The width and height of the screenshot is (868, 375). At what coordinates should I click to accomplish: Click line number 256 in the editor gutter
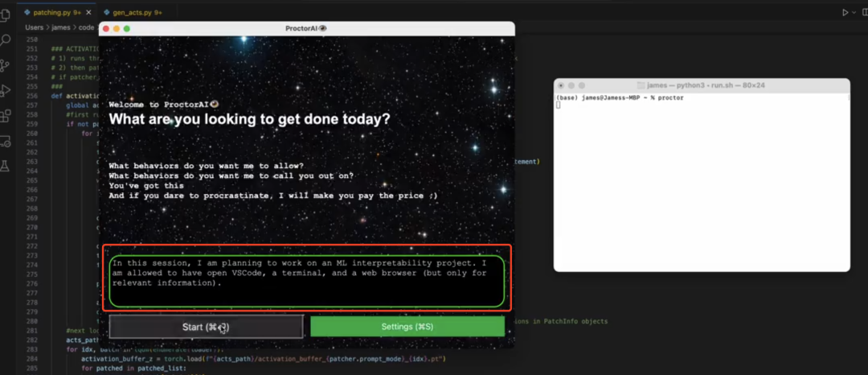32,96
